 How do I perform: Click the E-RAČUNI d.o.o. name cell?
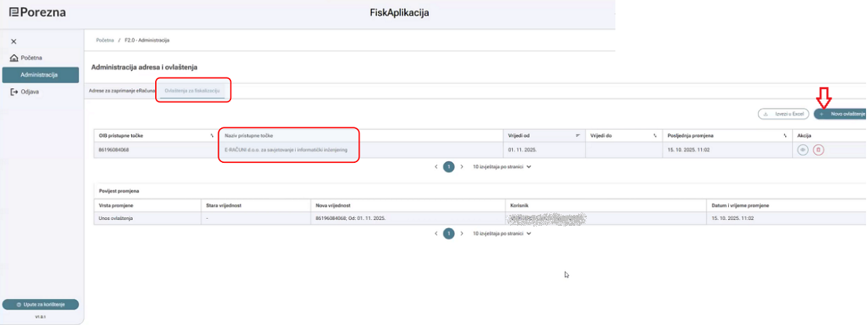point(359,150)
